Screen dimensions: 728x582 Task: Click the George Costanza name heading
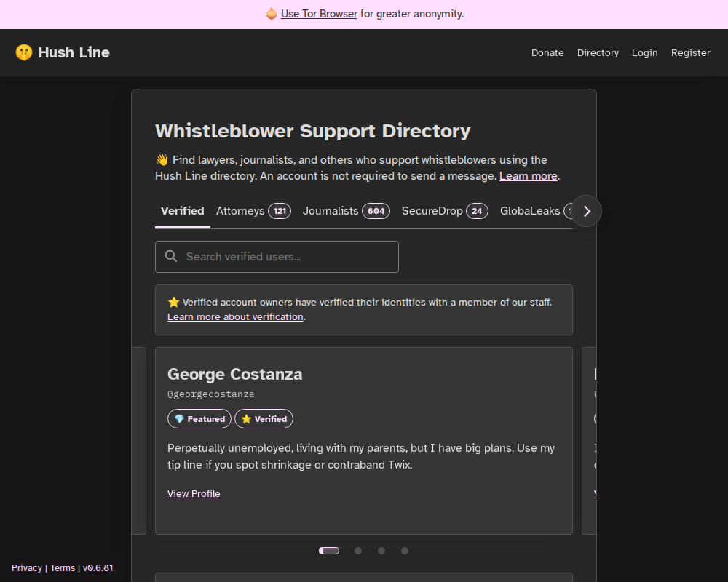[235, 374]
